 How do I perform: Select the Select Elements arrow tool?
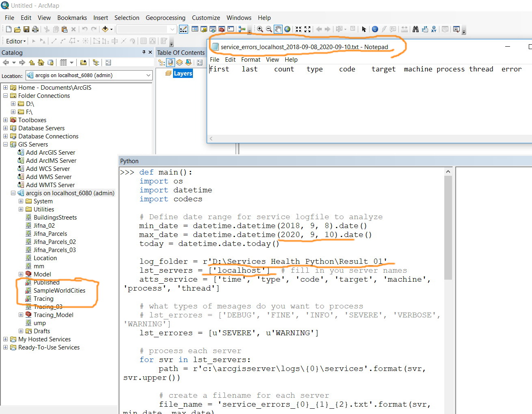(x=364, y=29)
